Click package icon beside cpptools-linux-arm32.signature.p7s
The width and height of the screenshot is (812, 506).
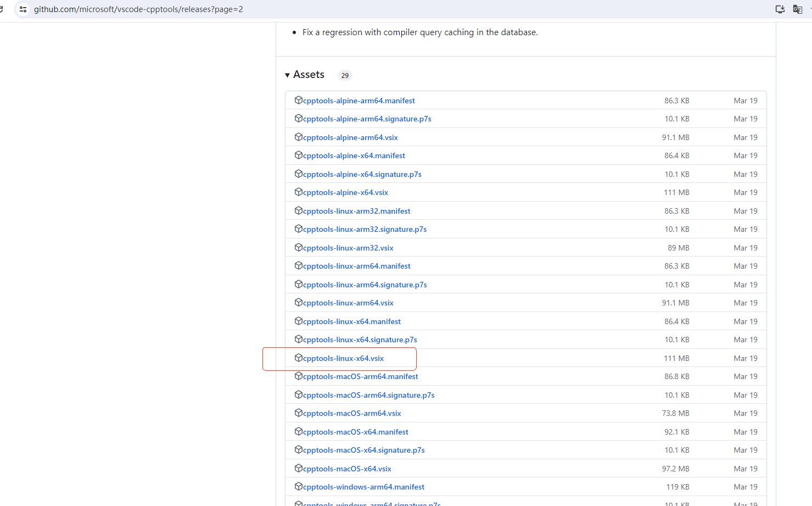299,229
